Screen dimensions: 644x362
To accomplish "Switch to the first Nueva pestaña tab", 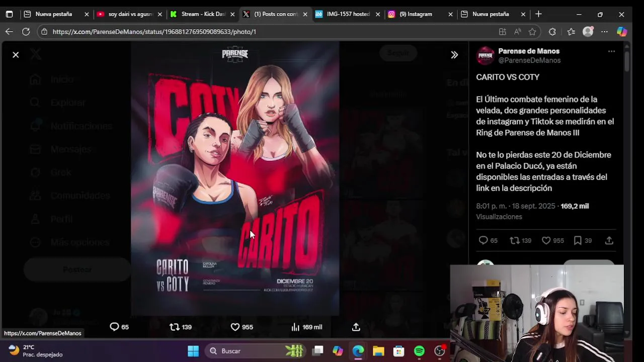I will tap(54, 14).
